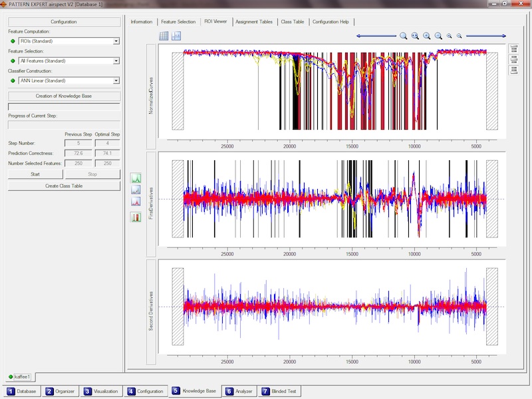Select the green spectrum curve icon
Screen dimensions: 532x399
tap(136, 178)
